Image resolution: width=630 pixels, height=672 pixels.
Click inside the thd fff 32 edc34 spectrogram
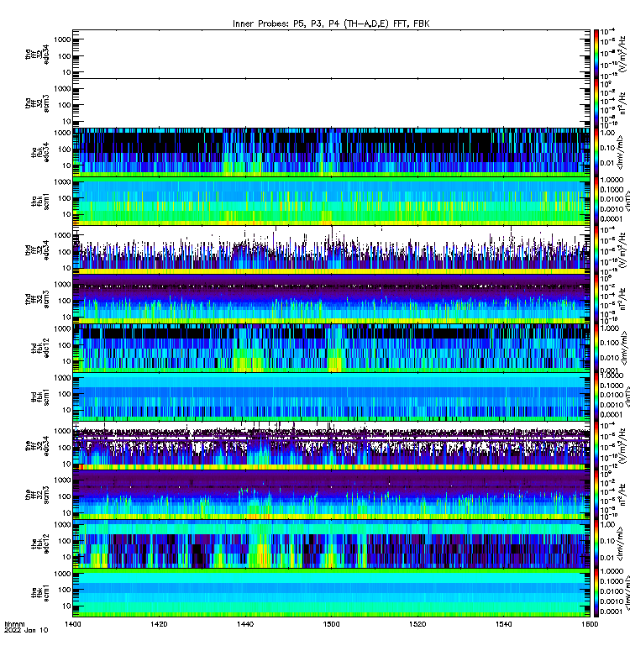tap(331, 249)
